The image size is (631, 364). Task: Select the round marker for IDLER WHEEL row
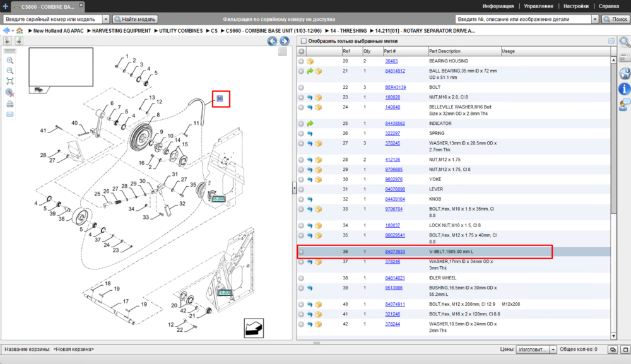[301, 278]
